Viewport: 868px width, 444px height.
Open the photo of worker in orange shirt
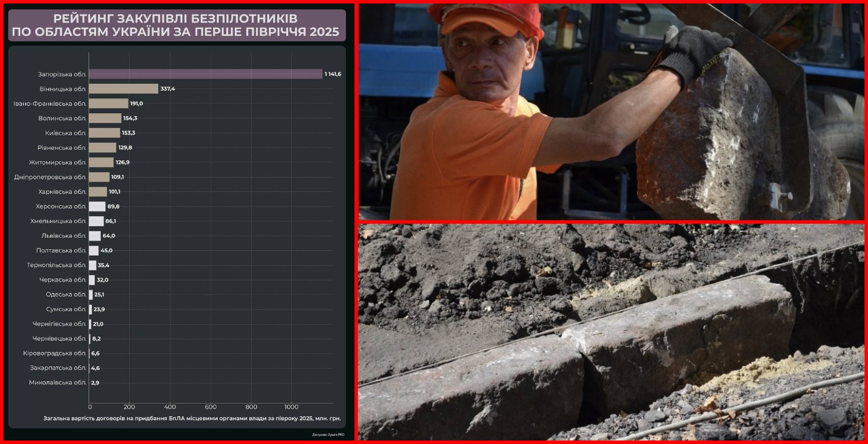[x=610, y=112]
